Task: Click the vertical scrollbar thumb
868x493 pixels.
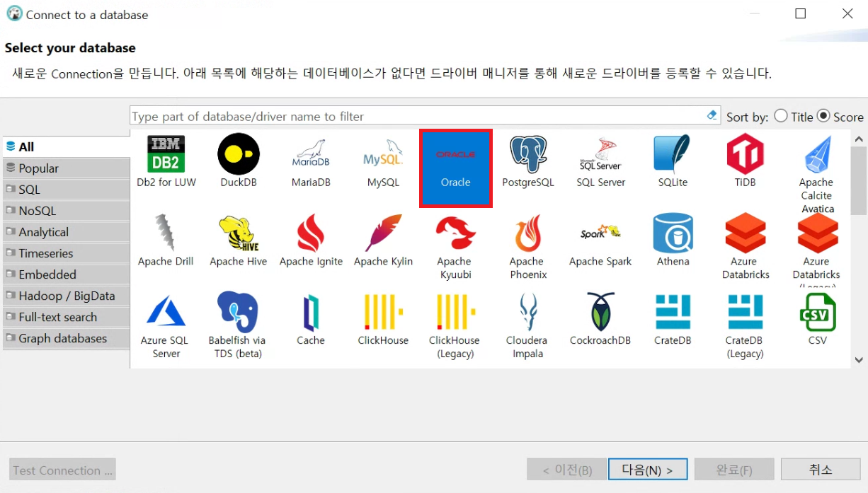Action: click(x=859, y=180)
